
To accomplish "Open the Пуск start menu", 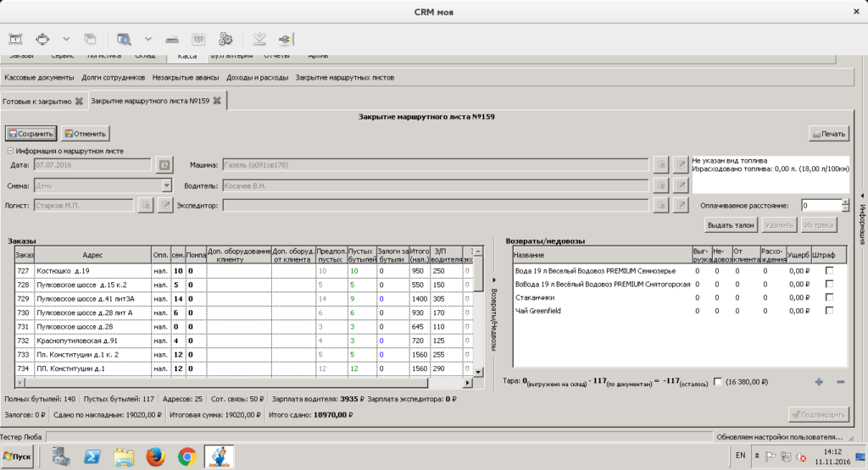I will 17,456.
